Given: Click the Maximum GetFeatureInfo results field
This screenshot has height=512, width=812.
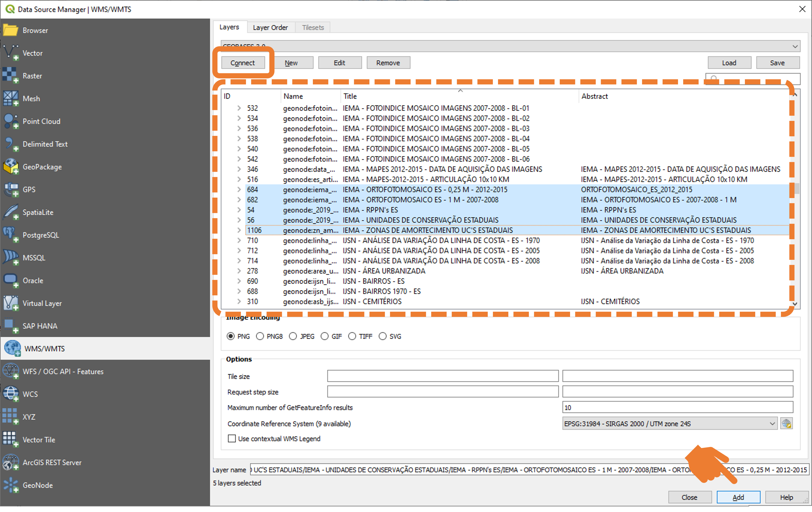Looking at the screenshot, I should (678, 407).
